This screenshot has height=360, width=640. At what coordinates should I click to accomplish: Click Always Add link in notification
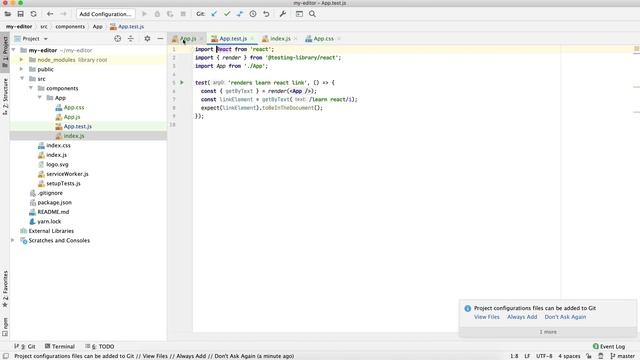tap(522, 317)
